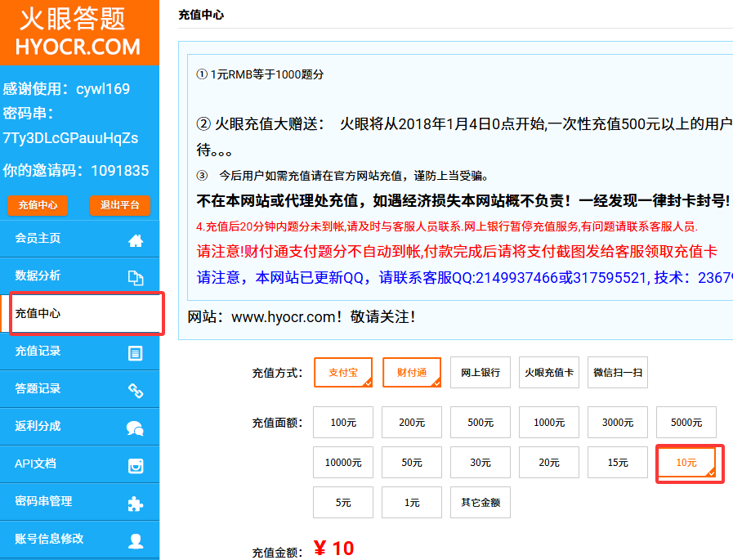The width and height of the screenshot is (733, 560).
Task: Choose 微信扫一扫 payment method
Action: click(618, 372)
